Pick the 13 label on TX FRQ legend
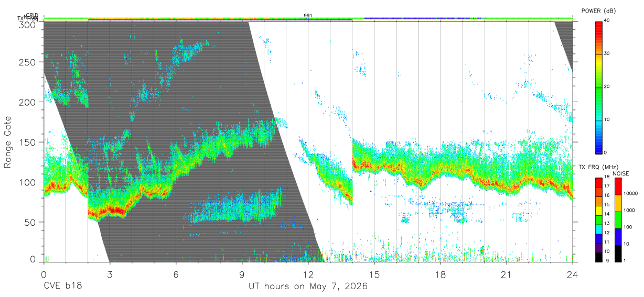Screen dimensions: 644x297 607,223
